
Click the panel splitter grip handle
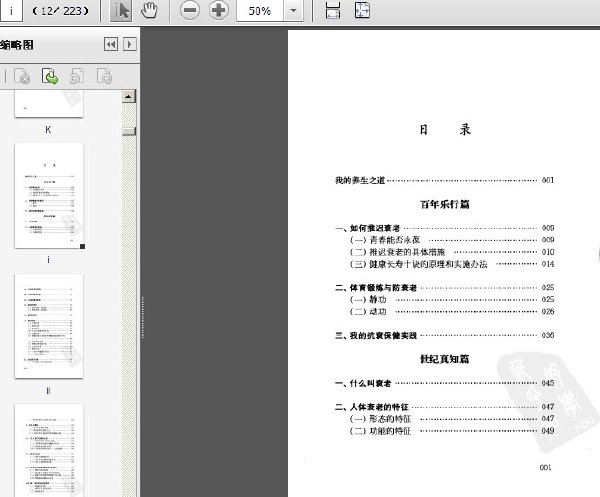(x=142, y=317)
